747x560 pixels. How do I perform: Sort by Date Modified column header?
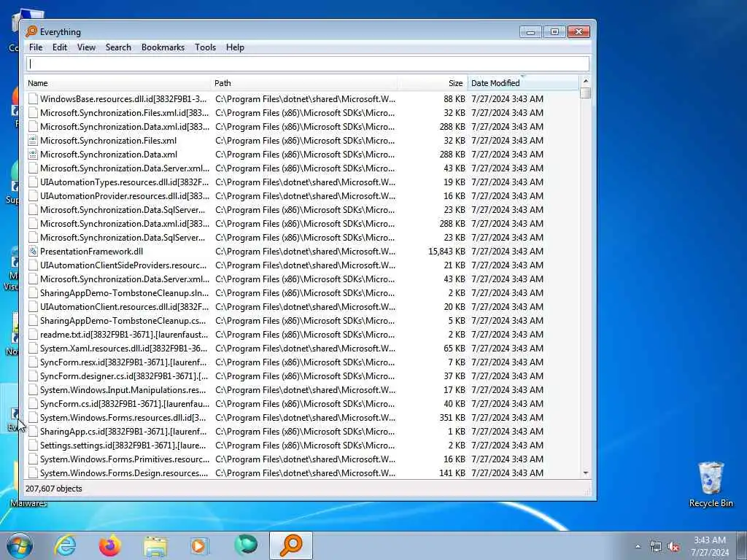523,83
